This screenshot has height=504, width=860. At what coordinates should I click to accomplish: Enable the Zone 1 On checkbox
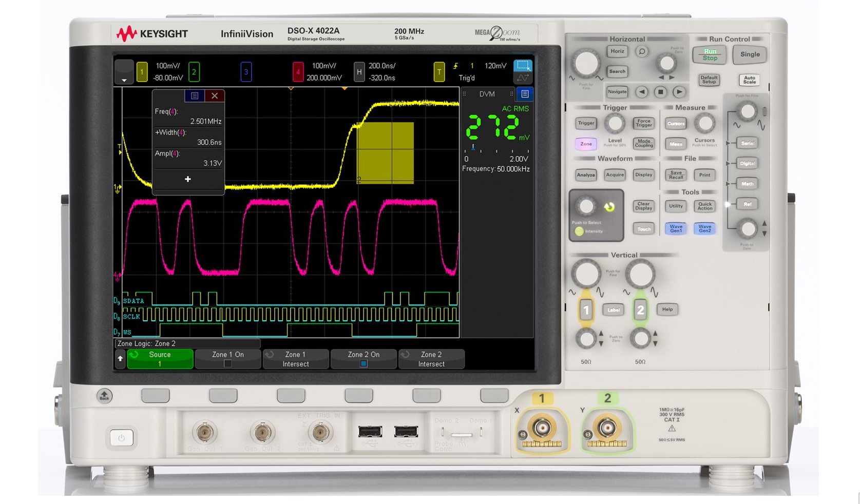[x=228, y=363]
